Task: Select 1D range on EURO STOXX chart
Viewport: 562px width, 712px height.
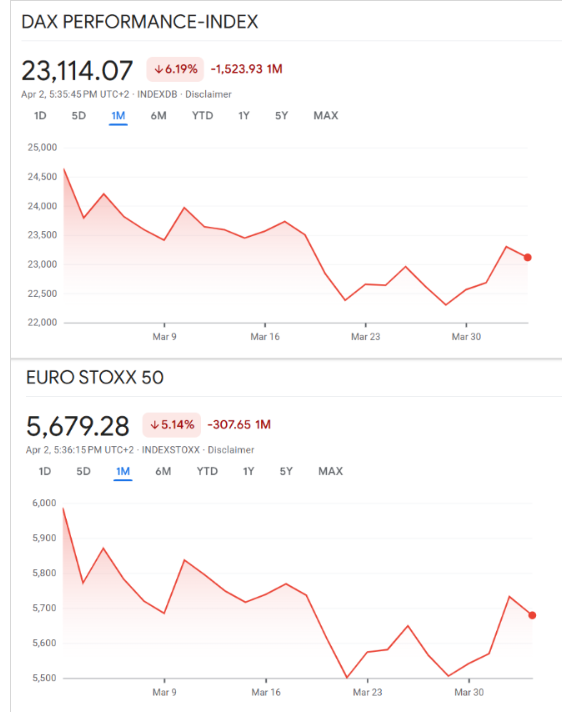Action: click(44, 471)
